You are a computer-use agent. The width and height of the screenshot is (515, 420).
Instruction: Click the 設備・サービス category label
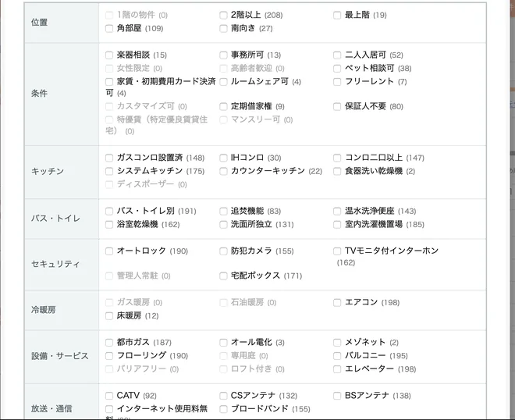tap(60, 356)
